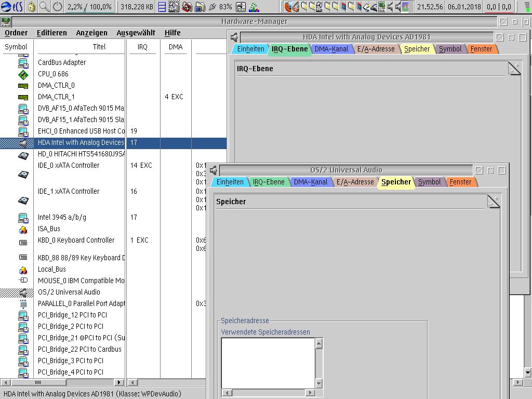
Task: Open the magnifying glass search icon
Action: (x=44, y=6)
